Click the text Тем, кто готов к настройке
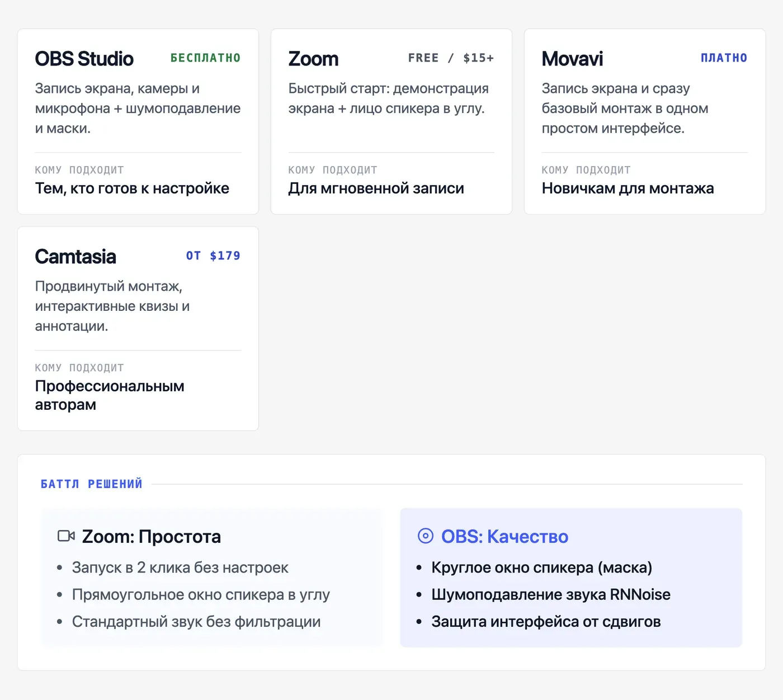The image size is (783, 700). click(132, 188)
